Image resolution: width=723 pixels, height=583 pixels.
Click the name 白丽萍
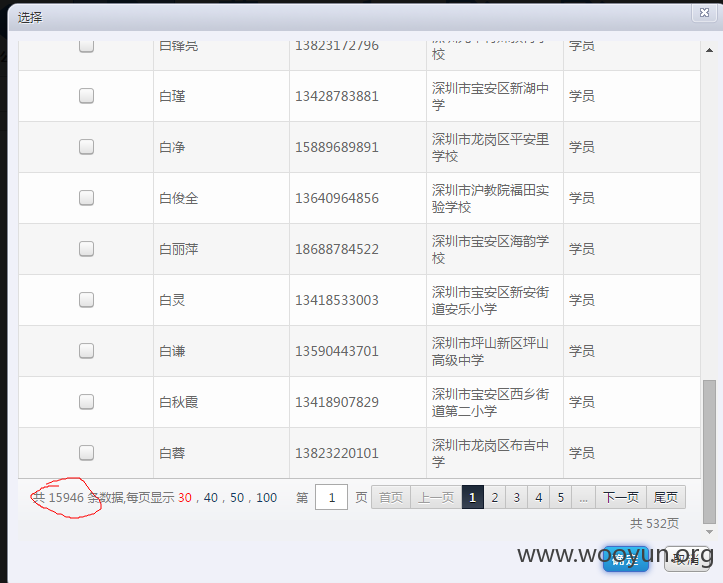click(x=178, y=249)
